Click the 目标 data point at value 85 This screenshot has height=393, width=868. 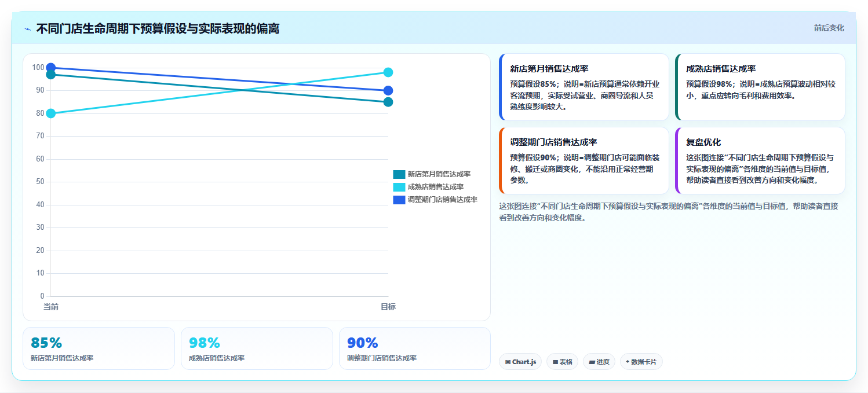pos(388,102)
